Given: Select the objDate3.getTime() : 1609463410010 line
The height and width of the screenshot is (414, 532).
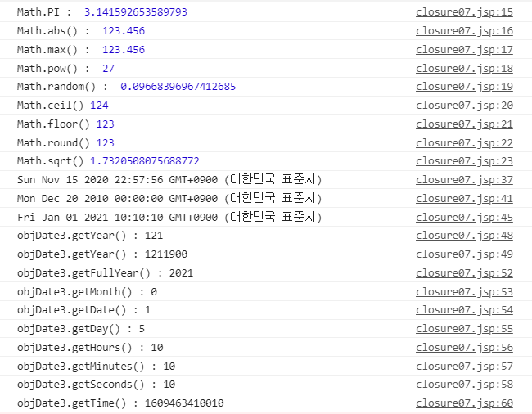Looking at the screenshot, I should (x=120, y=403).
